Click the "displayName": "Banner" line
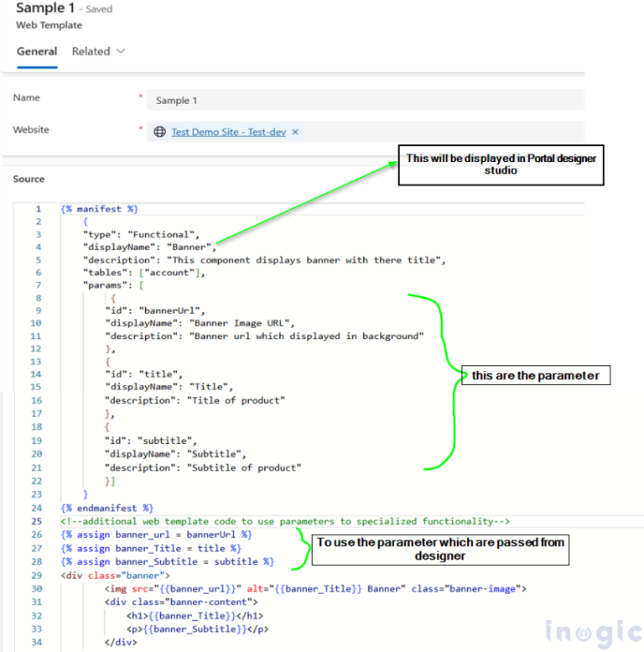This screenshot has height=652, width=644. 149,247
